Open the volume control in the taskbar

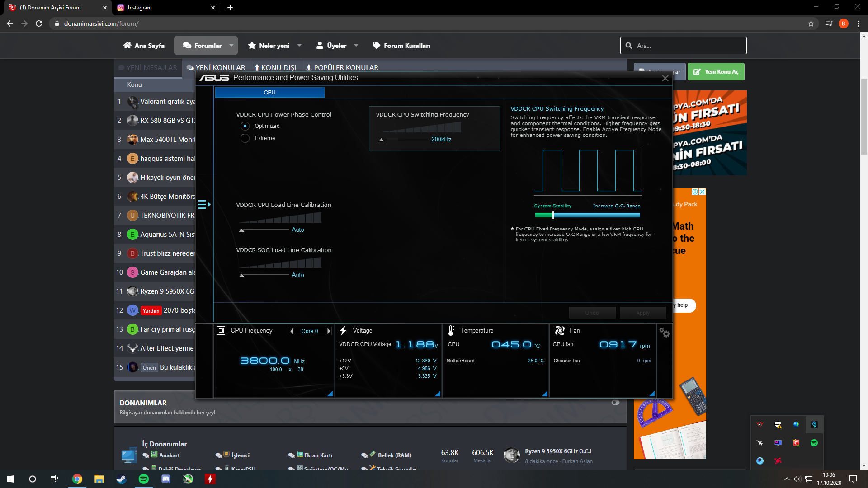point(797,479)
